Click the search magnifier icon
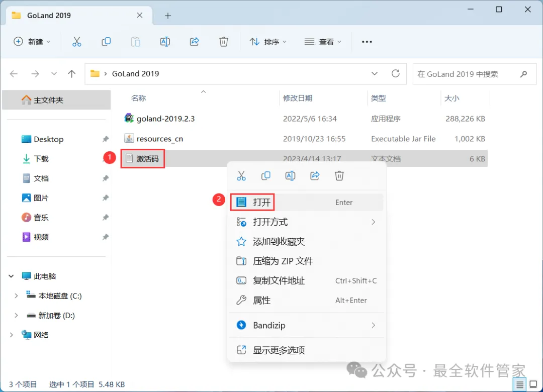This screenshot has width=543, height=392. (523, 74)
